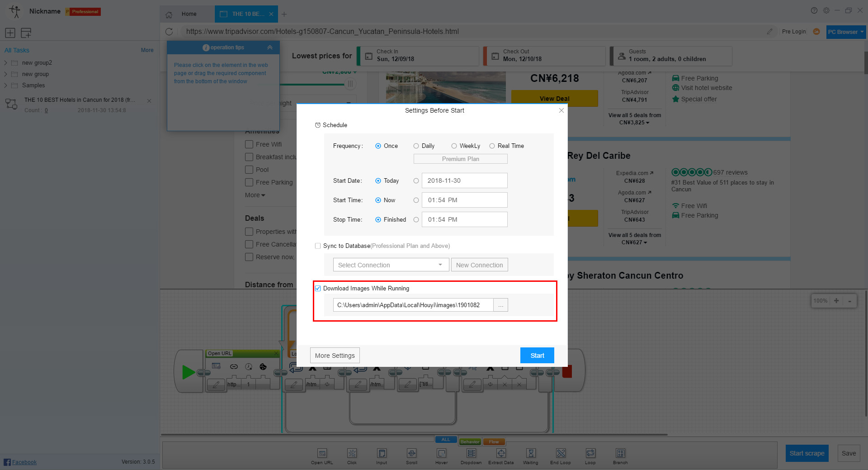The height and width of the screenshot is (470, 868).
Task: Select the End Loop icon
Action: (x=561, y=456)
